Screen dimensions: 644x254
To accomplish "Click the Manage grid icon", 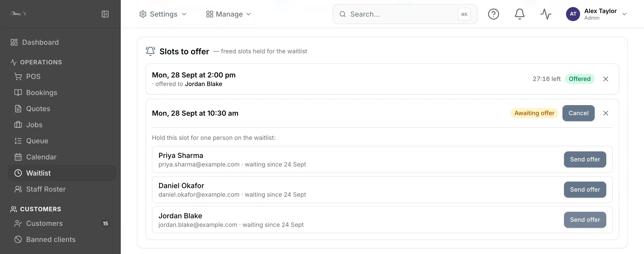I will [x=210, y=14].
